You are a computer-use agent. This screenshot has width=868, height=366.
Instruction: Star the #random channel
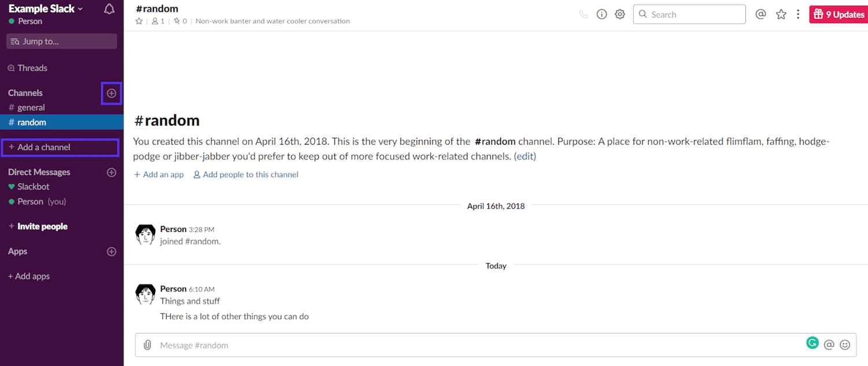138,20
